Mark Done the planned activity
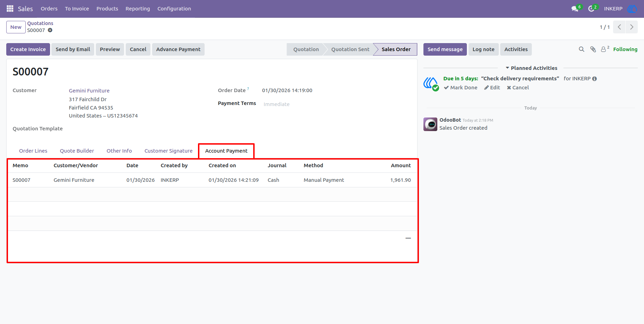This screenshot has height=324, width=644. point(461,88)
